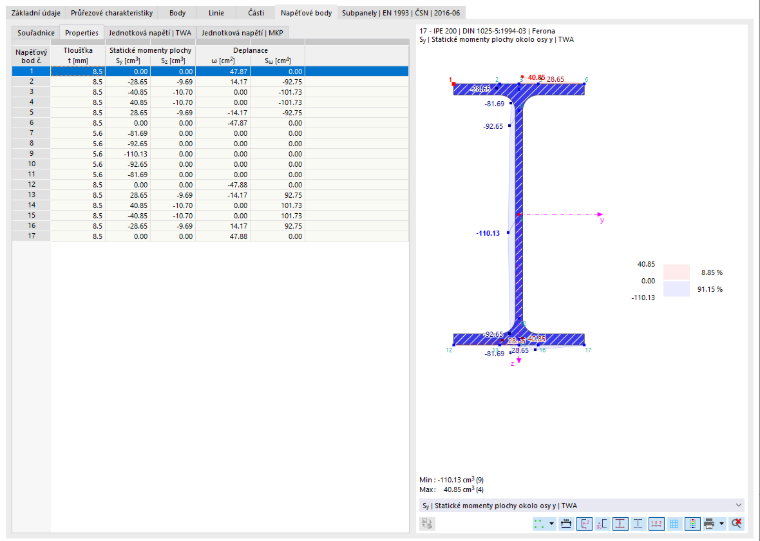Toggle the section axes display icon

click(585, 524)
